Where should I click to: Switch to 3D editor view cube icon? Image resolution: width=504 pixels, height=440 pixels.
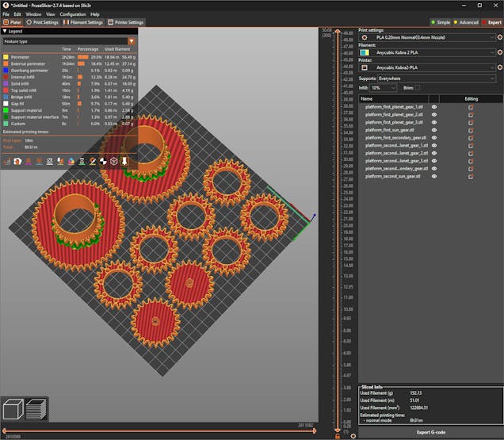13,411
